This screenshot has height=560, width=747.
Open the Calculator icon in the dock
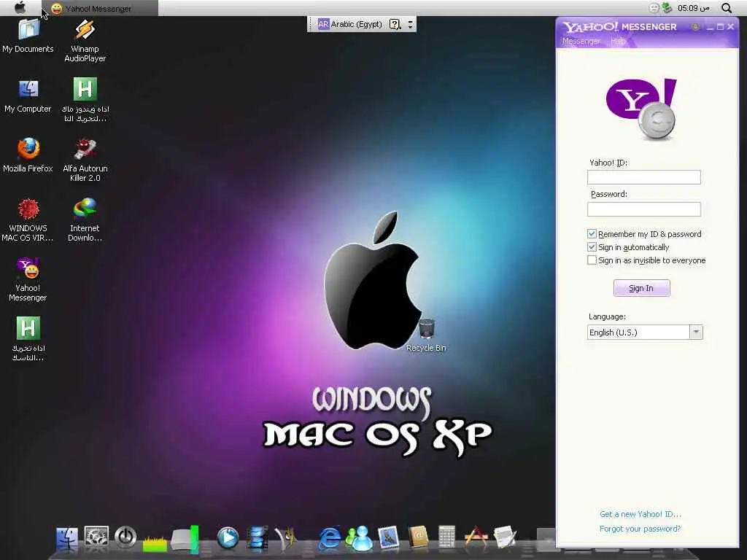coord(447,537)
